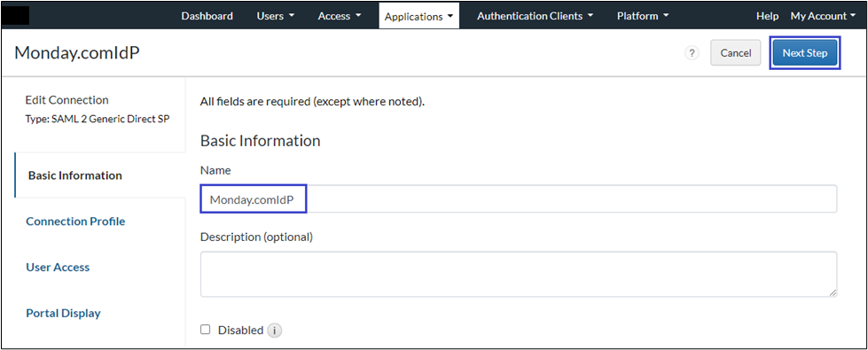Expand the Access menu
868x350 pixels.
coord(340,16)
